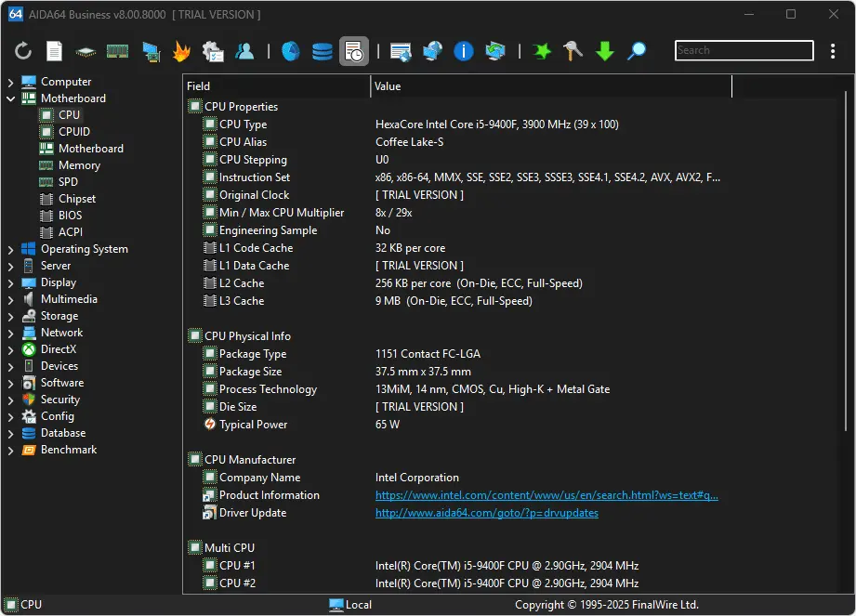Viewport: 856px width, 616px height.
Task: Click the memory module toolbar icon
Action: click(117, 51)
